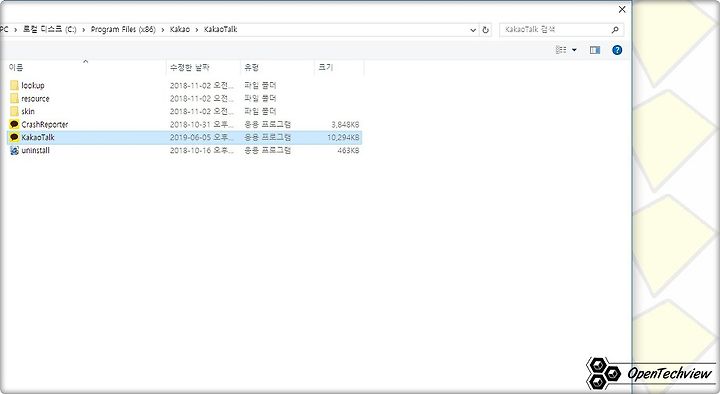Image resolution: width=720 pixels, height=394 pixels.
Task: Select the KakaoTalk file name
Action: click(x=38, y=137)
